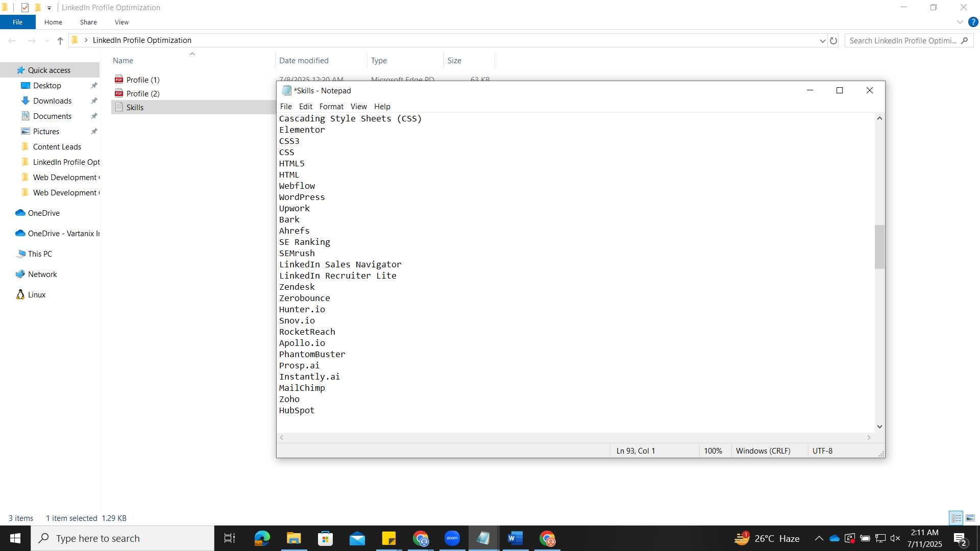The image size is (980, 551).
Task: Open Notepad Edit menu
Action: (x=306, y=106)
